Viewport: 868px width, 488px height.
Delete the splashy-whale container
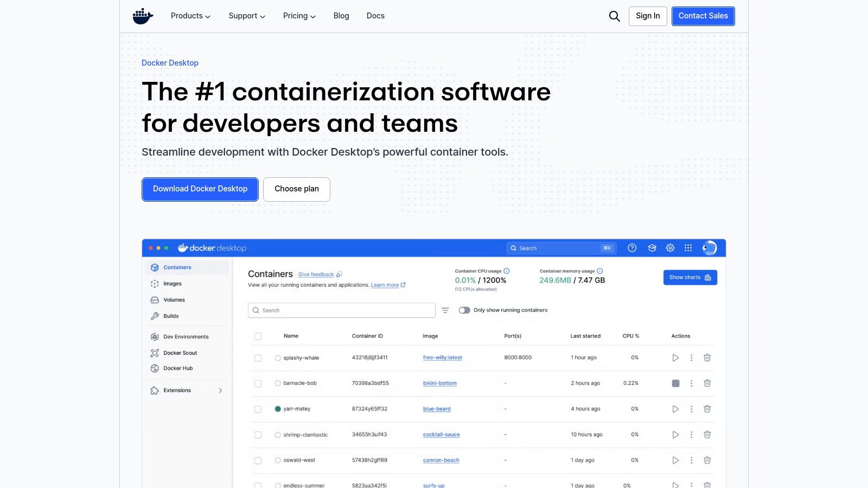coord(707,358)
